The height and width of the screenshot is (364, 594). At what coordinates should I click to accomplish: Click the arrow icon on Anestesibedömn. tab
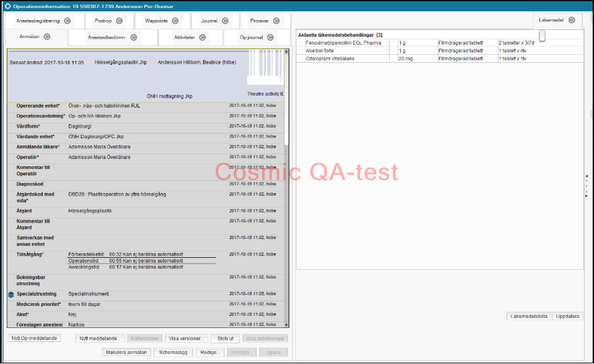point(134,37)
